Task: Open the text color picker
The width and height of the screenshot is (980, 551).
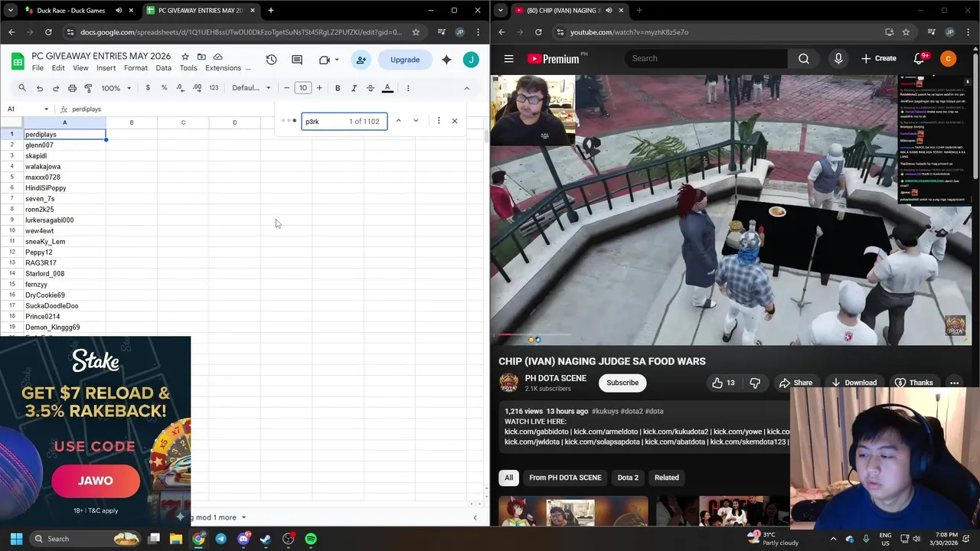Action: 387,88
